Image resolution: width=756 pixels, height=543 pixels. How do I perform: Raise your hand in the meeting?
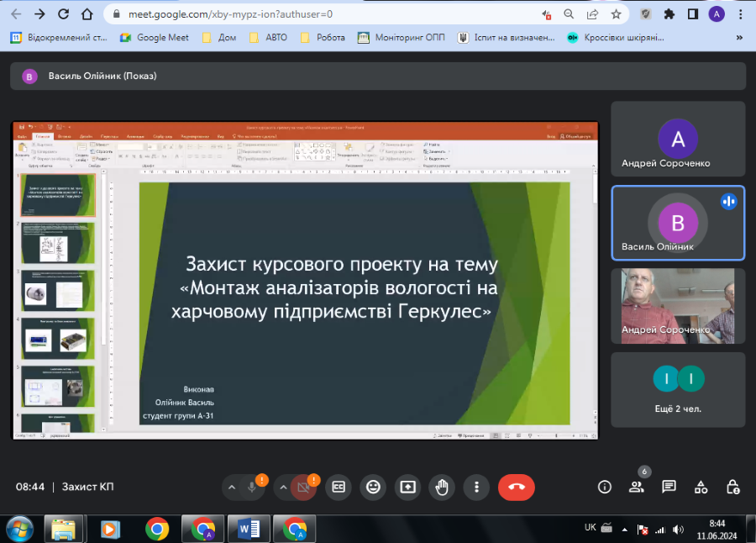point(442,487)
